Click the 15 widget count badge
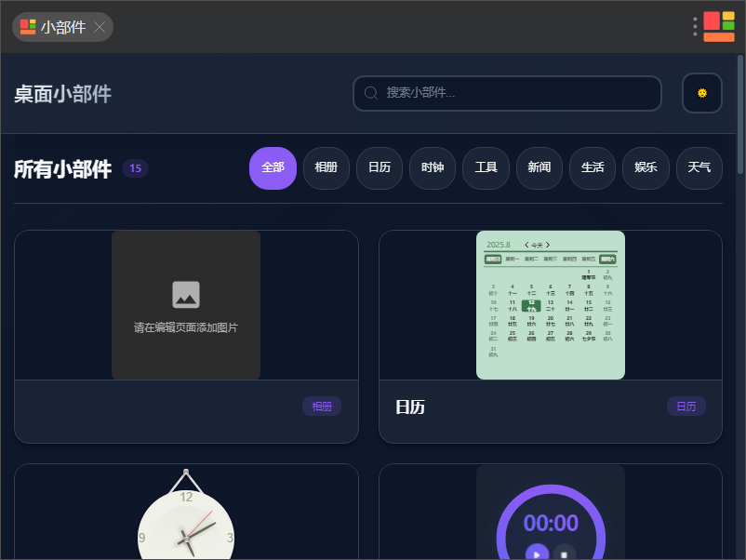 [136, 168]
